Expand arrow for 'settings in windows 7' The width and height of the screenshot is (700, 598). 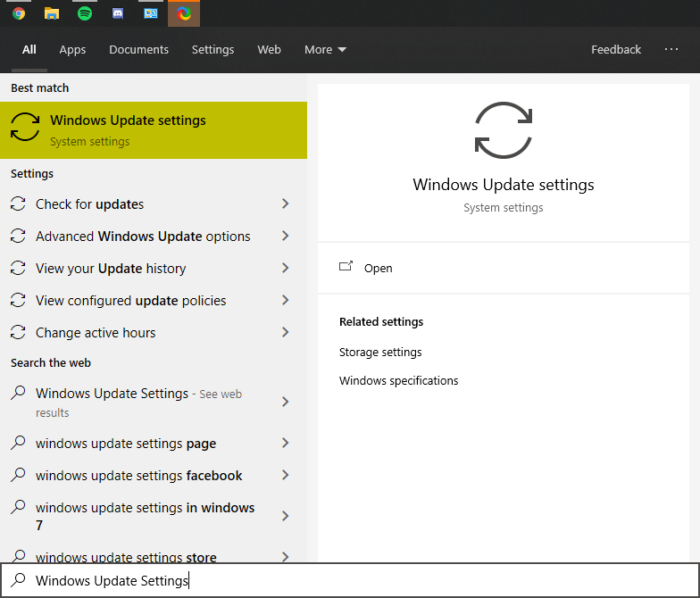286,516
